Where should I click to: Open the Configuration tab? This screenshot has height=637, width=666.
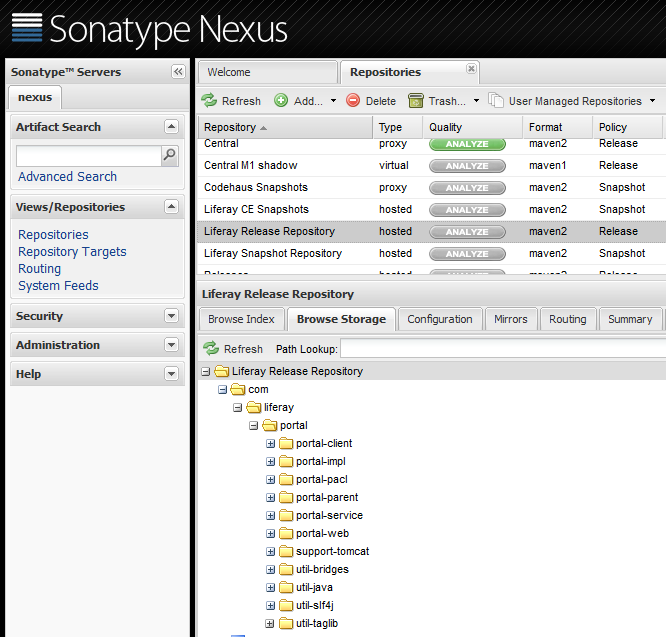(440, 319)
